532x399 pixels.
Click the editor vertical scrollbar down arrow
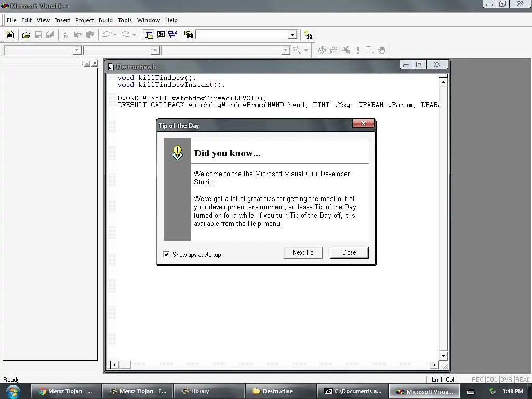coord(443,356)
